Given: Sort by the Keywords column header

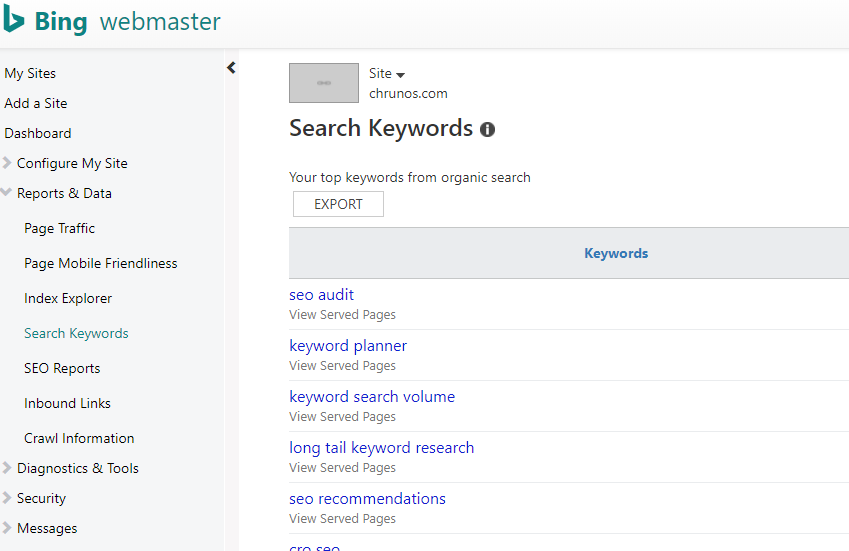Looking at the screenshot, I should [616, 253].
